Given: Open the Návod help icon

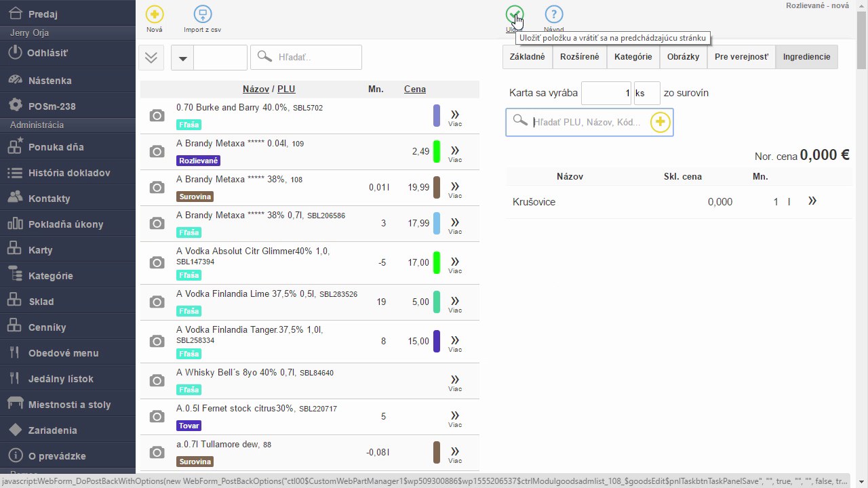Looking at the screenshot, I should coord(554,14).
